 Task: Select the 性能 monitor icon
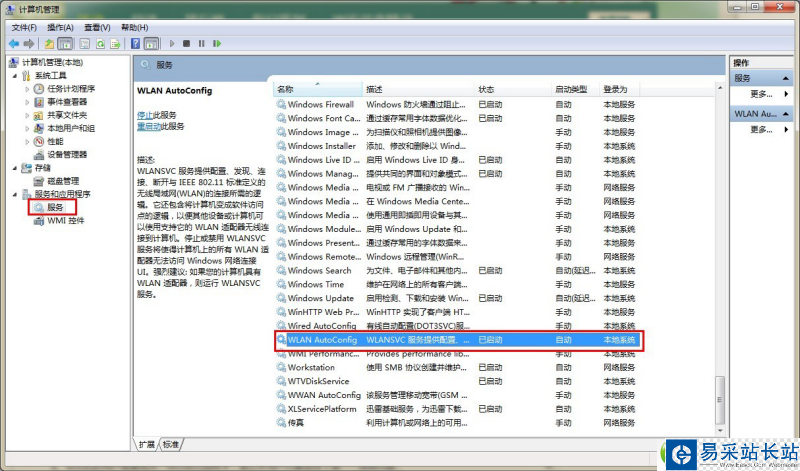(x=39, y=142)
